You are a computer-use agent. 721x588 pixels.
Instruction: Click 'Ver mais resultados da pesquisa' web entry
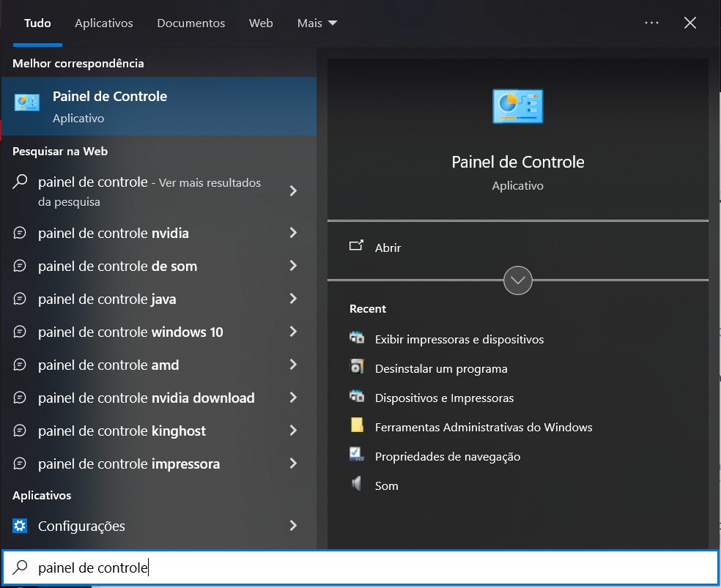pyautogui.click(x=159, y=191)
